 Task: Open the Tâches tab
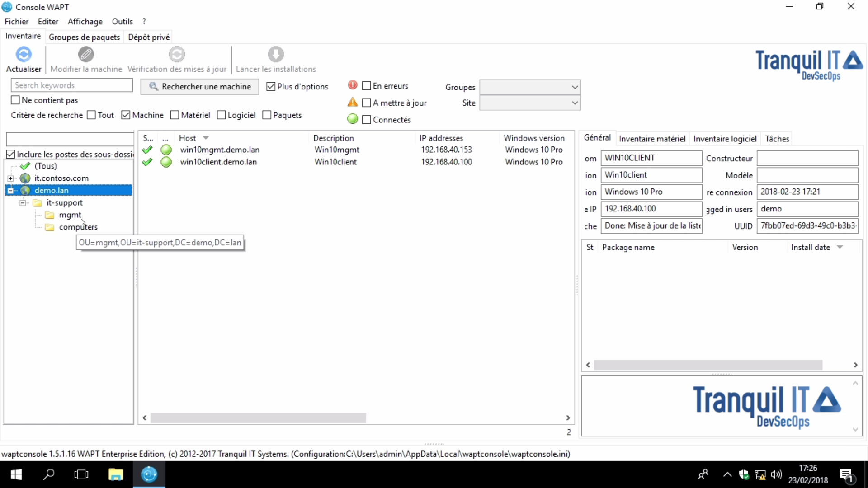coord(777,139)
